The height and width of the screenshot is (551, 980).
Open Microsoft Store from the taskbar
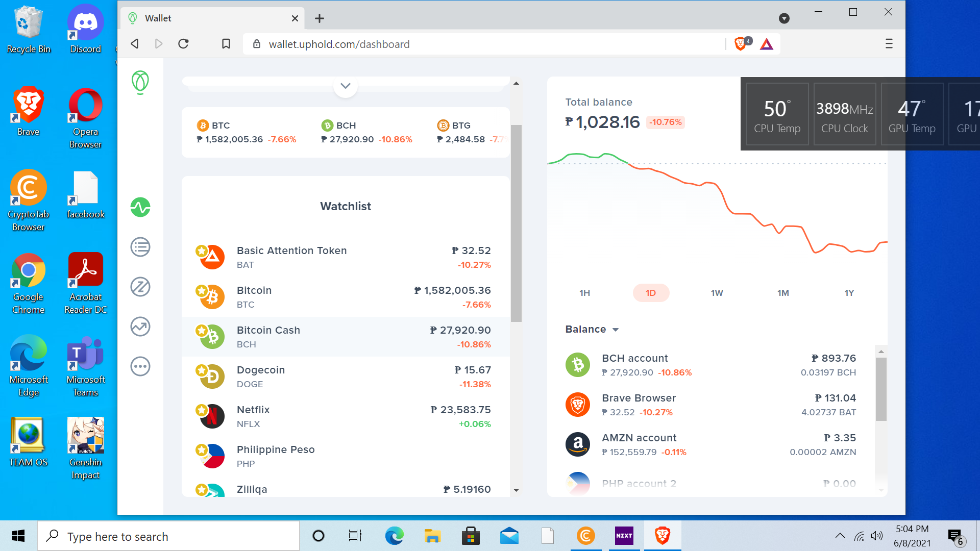click(471, 536)
